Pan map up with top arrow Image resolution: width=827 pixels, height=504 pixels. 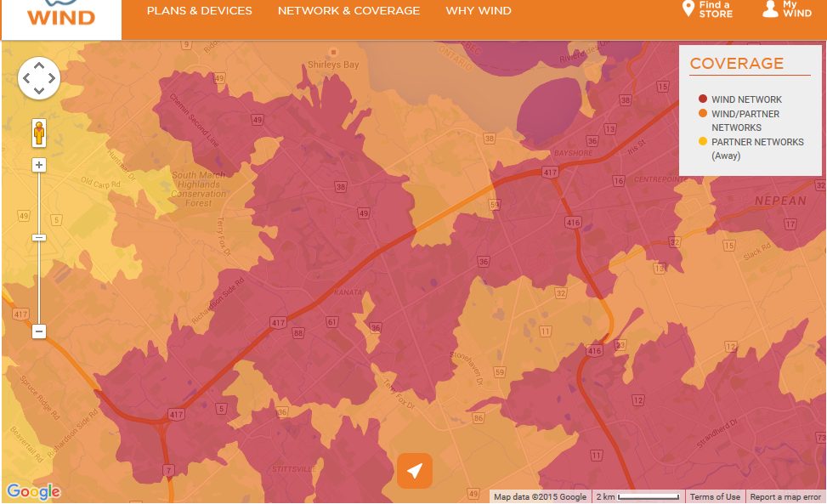point(39,65)
